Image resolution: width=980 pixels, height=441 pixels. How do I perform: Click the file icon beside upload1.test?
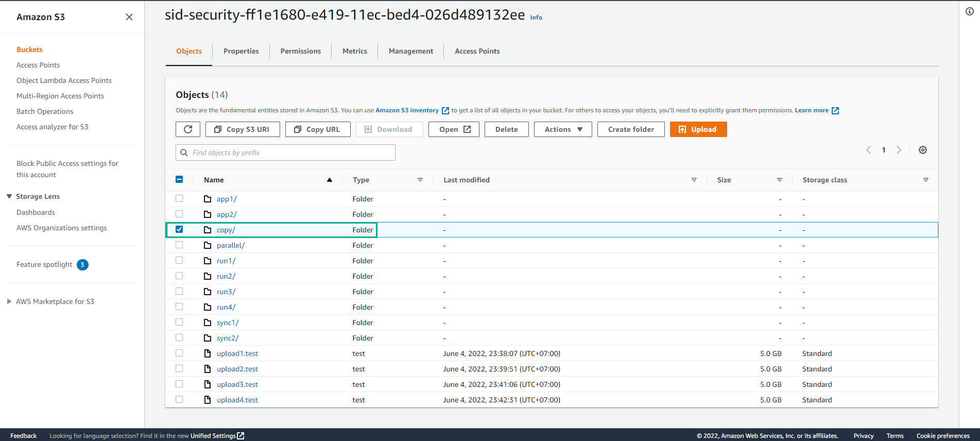coord(208,353)
